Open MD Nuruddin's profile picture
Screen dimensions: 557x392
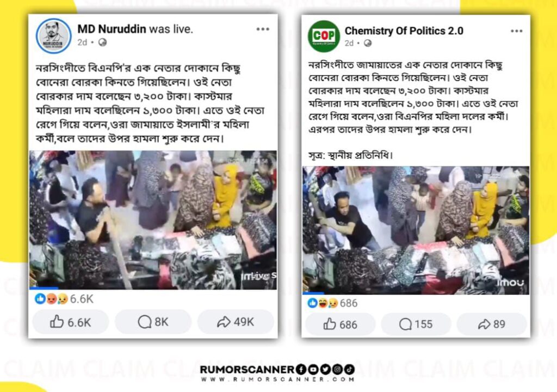point(54,36)
